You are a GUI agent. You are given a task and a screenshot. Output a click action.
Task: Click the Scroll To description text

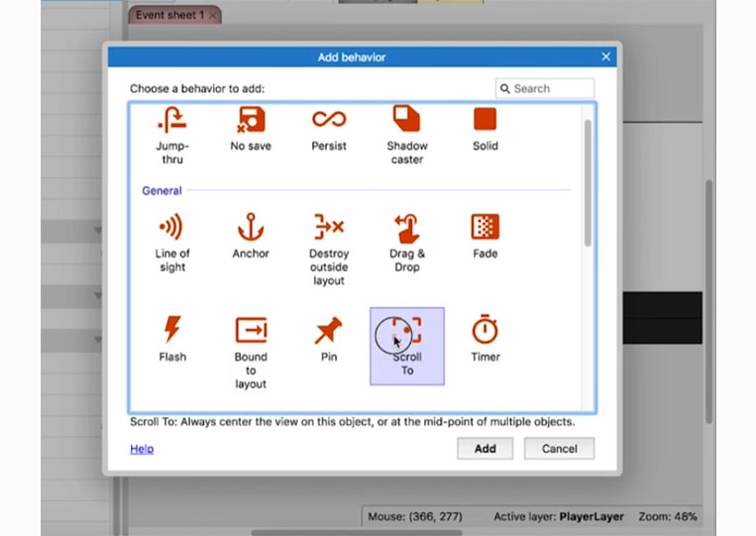tap(352, 422)
